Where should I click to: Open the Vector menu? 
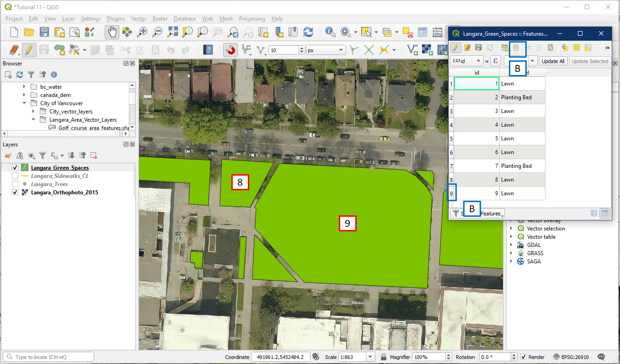pos(139,19)
